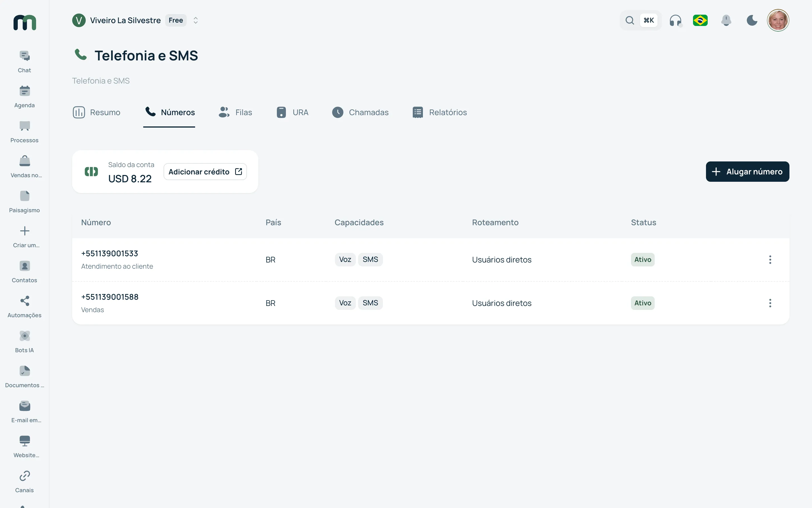Viewport: 812px width, 508px height.
Task: Click the Ativo status of +551139001533
Action: [x=643, y=260]
